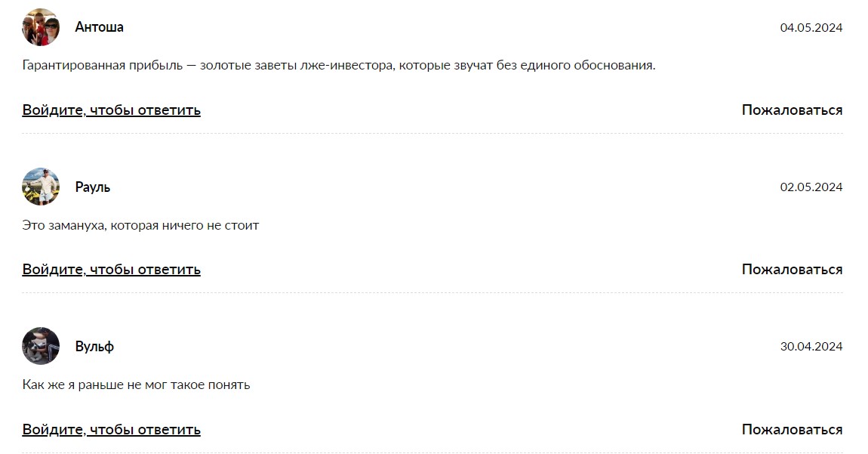Select the comment 'Это замануха, которая ничего не стоит'
Screen dimensions: 868x454
tap(140, 226)
